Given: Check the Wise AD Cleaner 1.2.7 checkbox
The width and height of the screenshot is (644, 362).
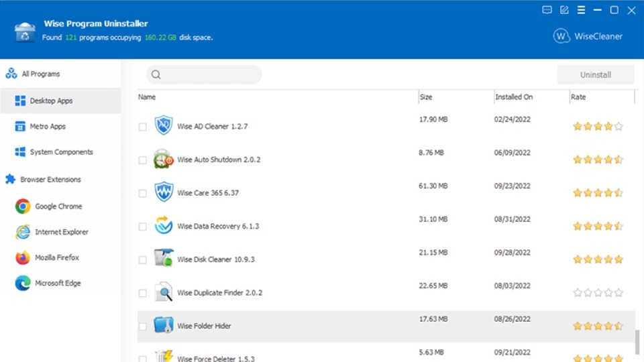Looking at the screenshot, I should coord(142,127).
